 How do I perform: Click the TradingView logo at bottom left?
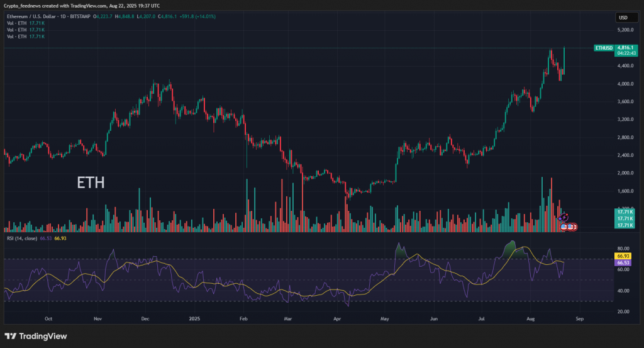click(35, 336)
